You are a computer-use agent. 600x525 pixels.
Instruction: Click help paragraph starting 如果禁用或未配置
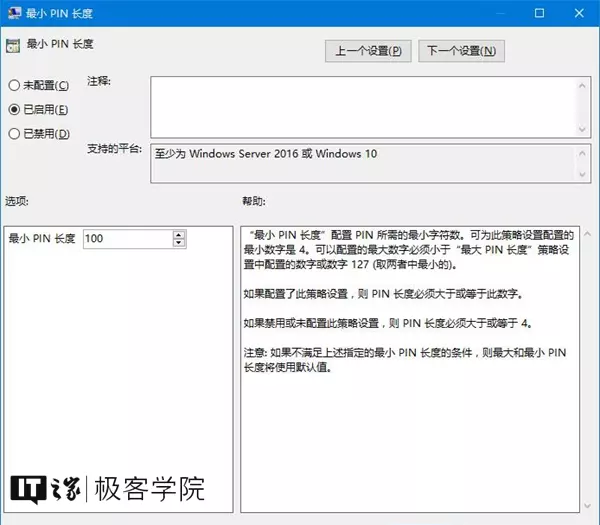387,323
